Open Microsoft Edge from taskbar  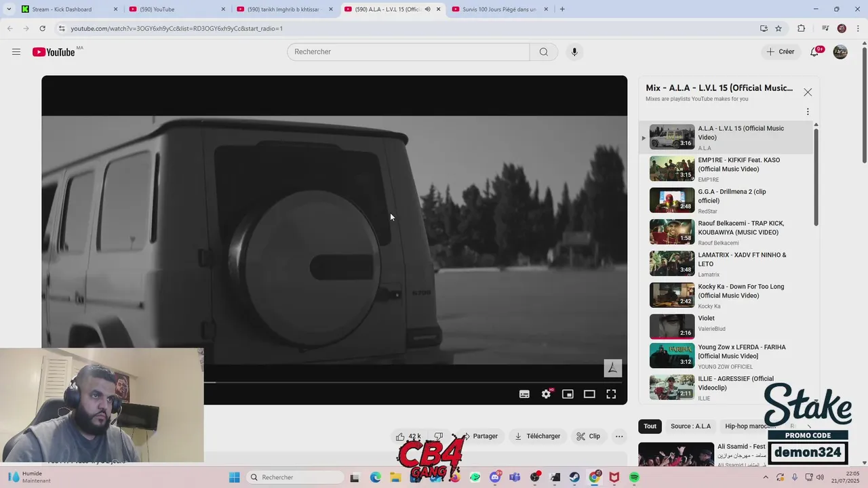[x=375, y=477]
